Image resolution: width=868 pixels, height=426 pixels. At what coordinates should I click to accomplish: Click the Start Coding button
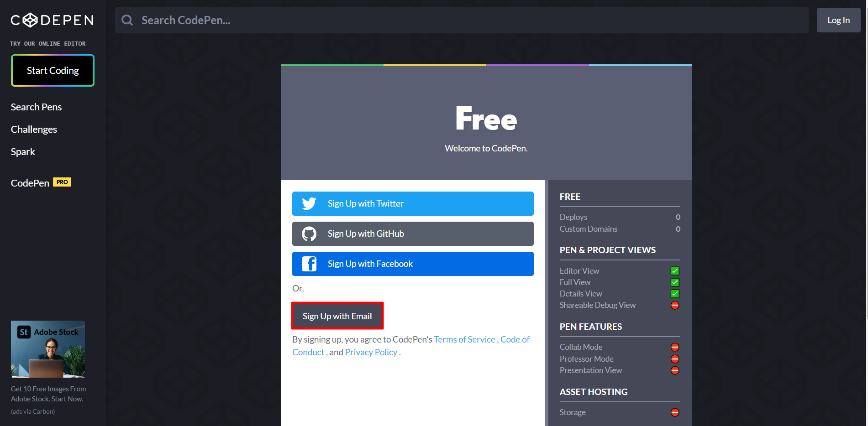[x=53, y=70]
